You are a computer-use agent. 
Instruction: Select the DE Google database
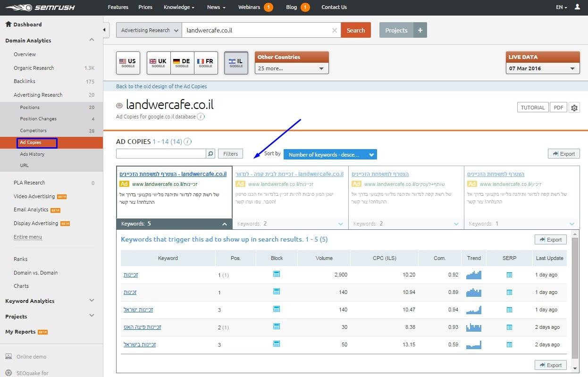(x=182, y=63)
